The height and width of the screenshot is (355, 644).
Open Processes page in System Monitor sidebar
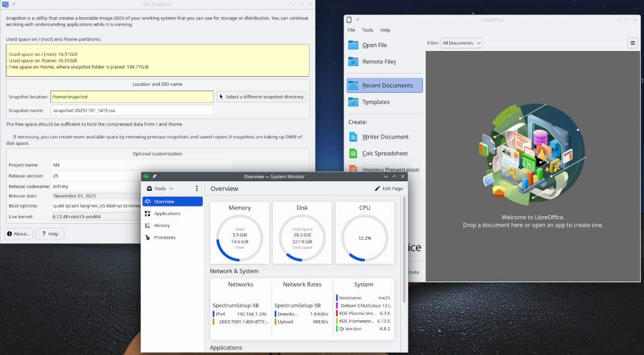172,237
